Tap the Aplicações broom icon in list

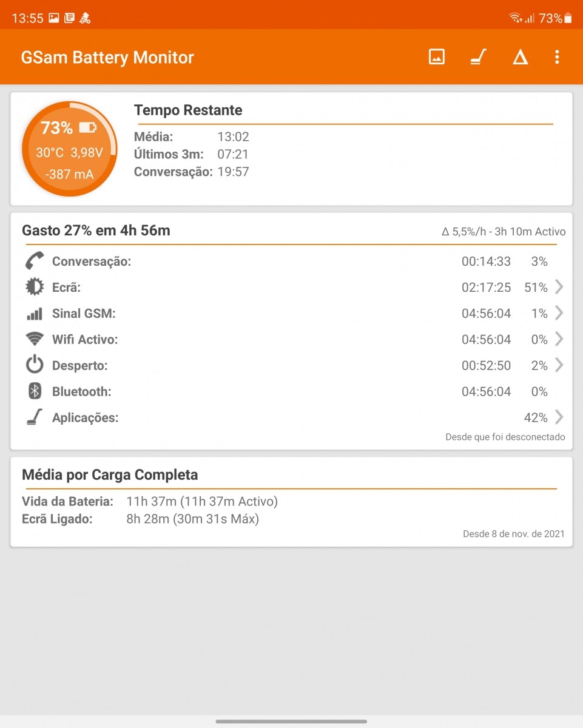click(x=35, y=417)
